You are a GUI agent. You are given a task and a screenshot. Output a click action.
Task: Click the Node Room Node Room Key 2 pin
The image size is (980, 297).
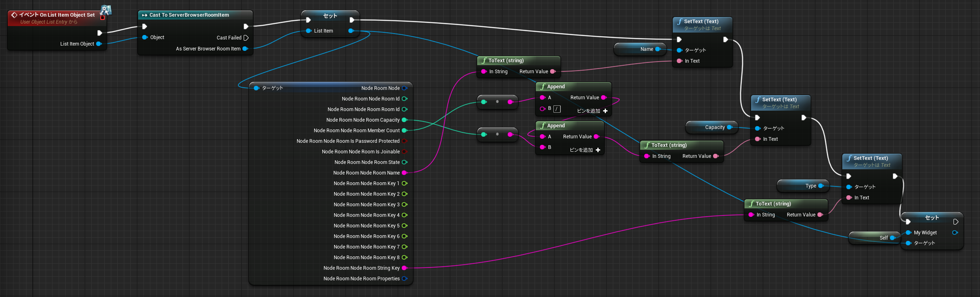pyautogui.click(x=405, y=194)
